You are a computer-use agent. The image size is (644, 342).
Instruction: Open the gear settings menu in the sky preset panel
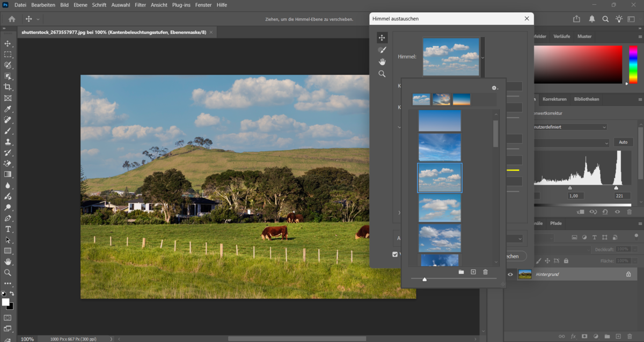[494, 88]
